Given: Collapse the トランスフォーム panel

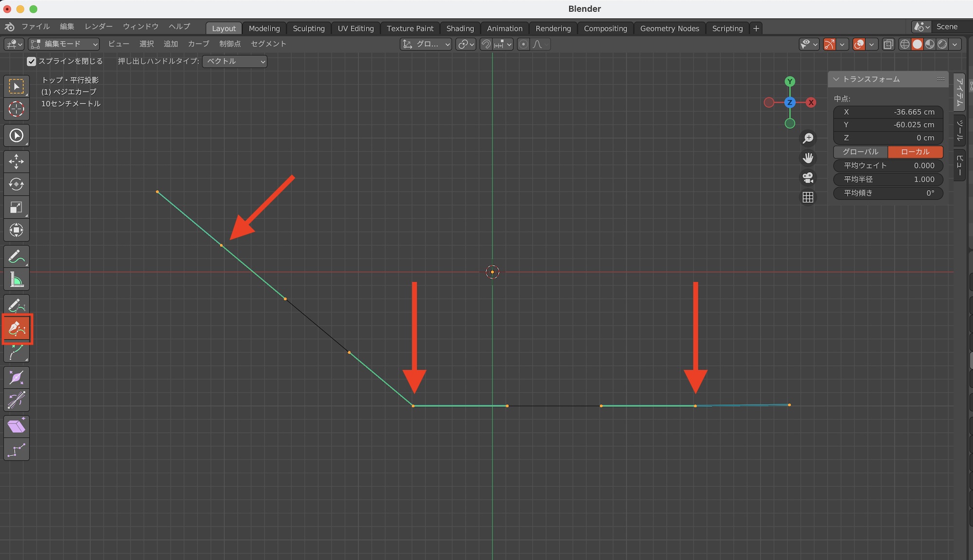Looking at the screenshot, I should [x=836, y=79].
